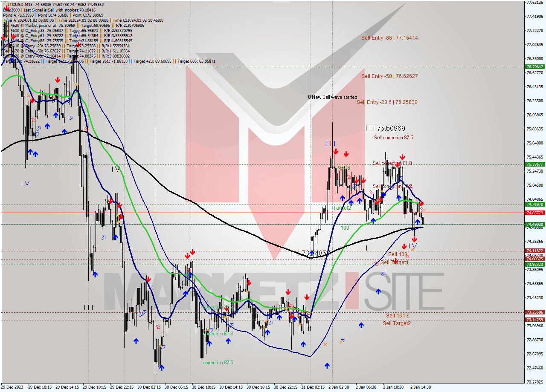Click the 72.27825 bottom price axis value
The height and width of the screenshot is (392, 546).
click(535, 382)
